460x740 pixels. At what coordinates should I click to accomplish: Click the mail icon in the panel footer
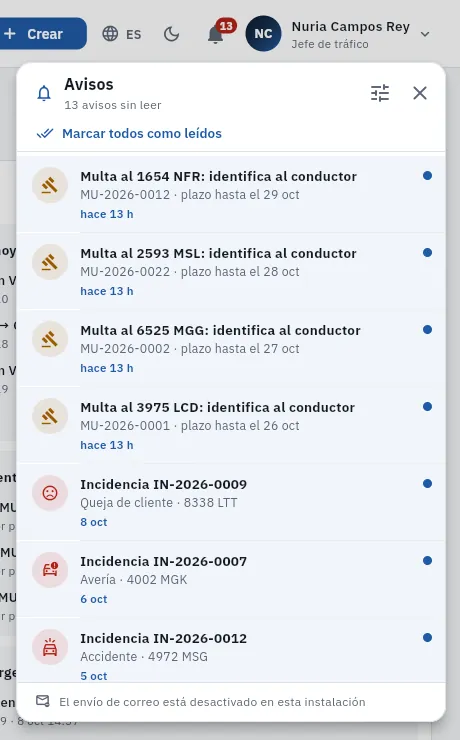[43, 701]
